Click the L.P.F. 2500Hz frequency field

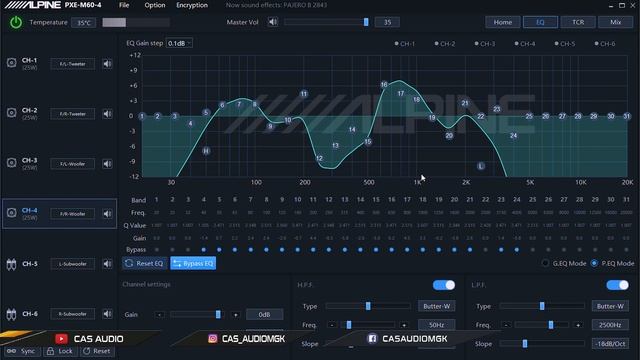pyautogui.click(x=610, y=325)
